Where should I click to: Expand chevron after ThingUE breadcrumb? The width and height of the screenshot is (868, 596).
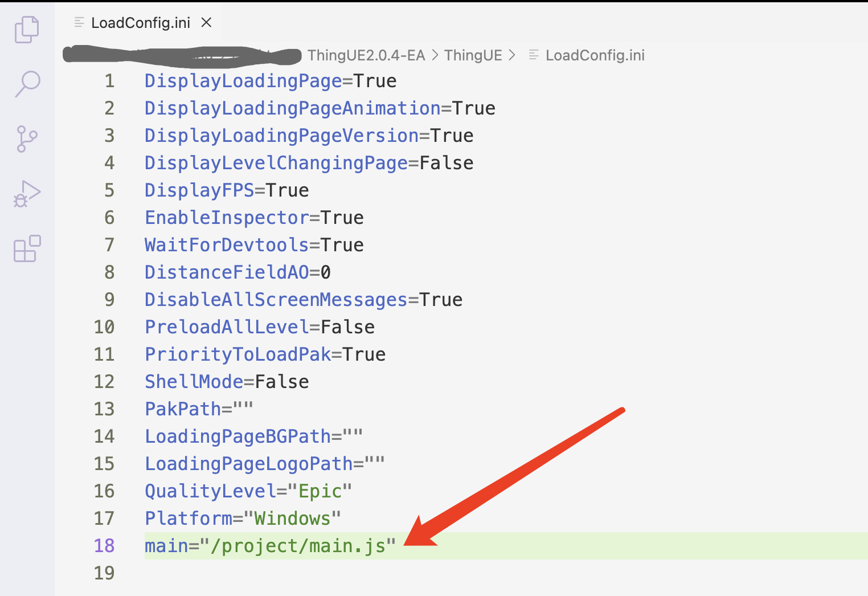512,55
